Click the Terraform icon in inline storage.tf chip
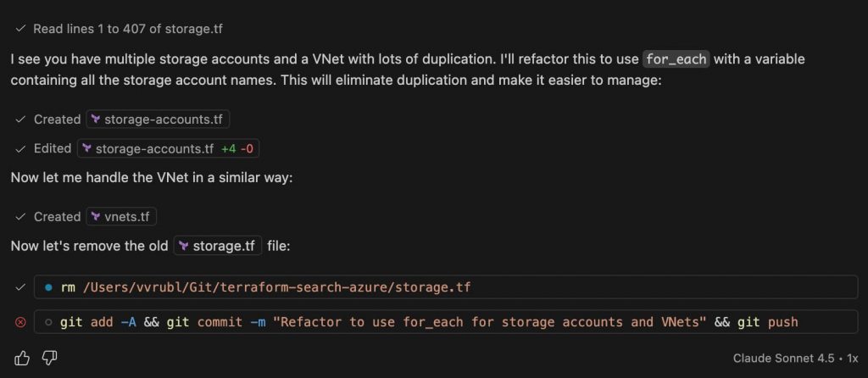The image size is (868, 378). (182, 246)
